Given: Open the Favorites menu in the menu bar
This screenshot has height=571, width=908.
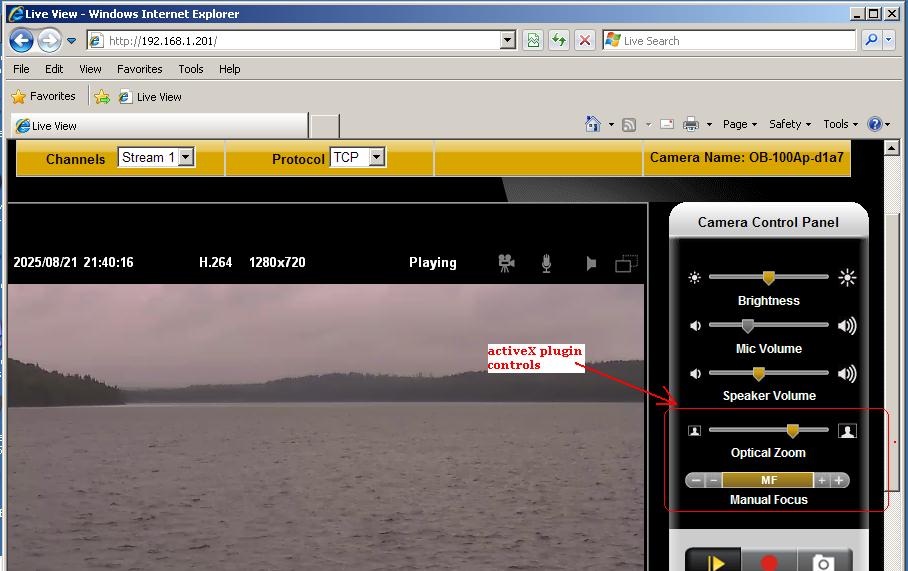Looking at the screenshot, I should coord(139,69).
